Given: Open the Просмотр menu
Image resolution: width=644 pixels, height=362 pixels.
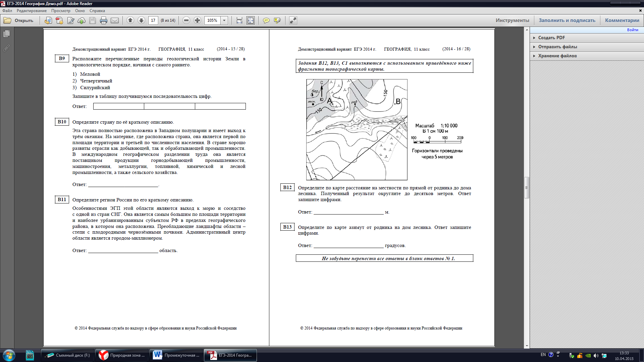Looking at the screenshot, I should tap(61, 11).
